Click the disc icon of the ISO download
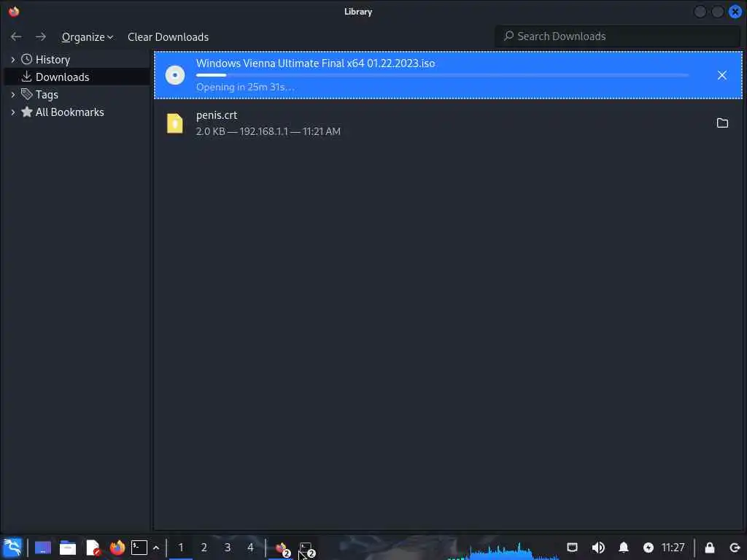747x560 pixels. pos(175,75)
